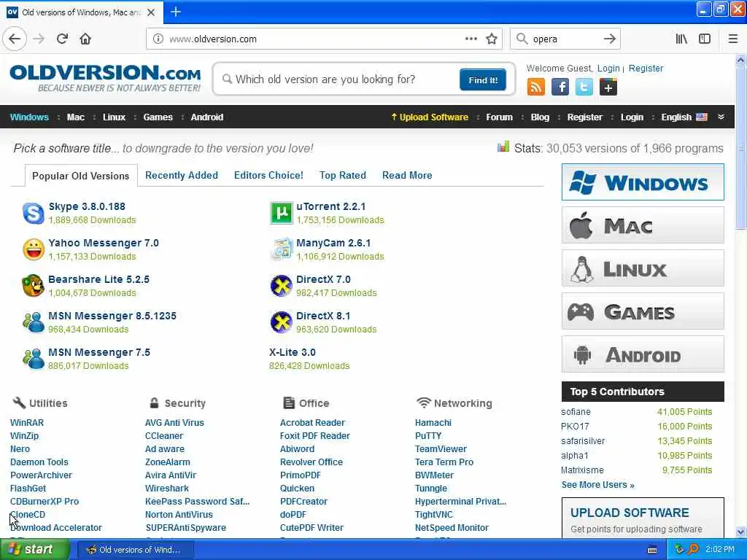This screenshot has width=747, height=560.
Task: Click the uTorrent green icon
Action: 281,213
